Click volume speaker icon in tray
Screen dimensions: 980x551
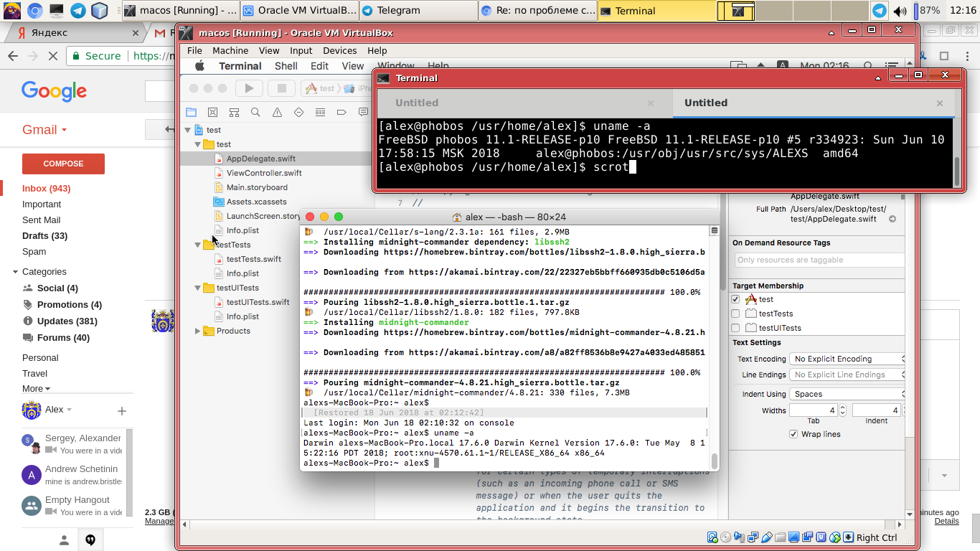click(x=900, y=11)
